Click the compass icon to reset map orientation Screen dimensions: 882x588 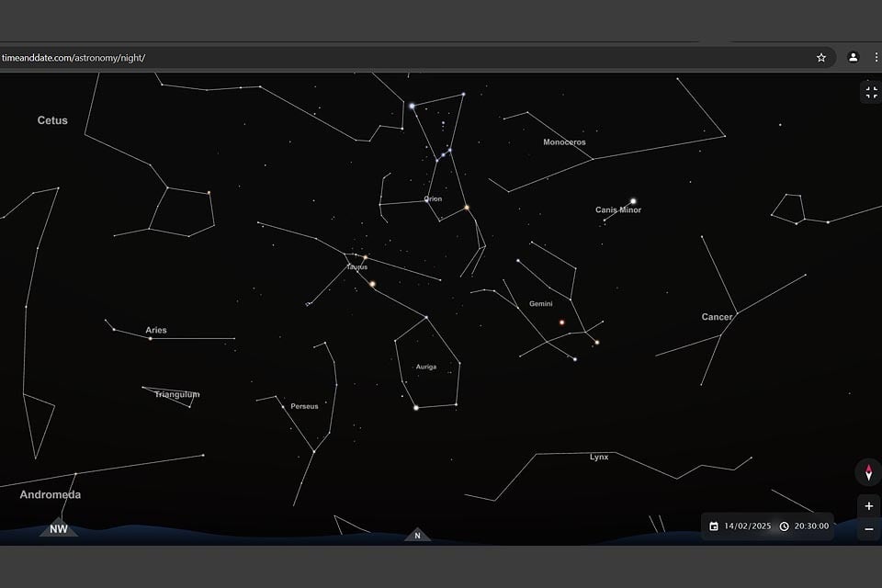(868, 473)
